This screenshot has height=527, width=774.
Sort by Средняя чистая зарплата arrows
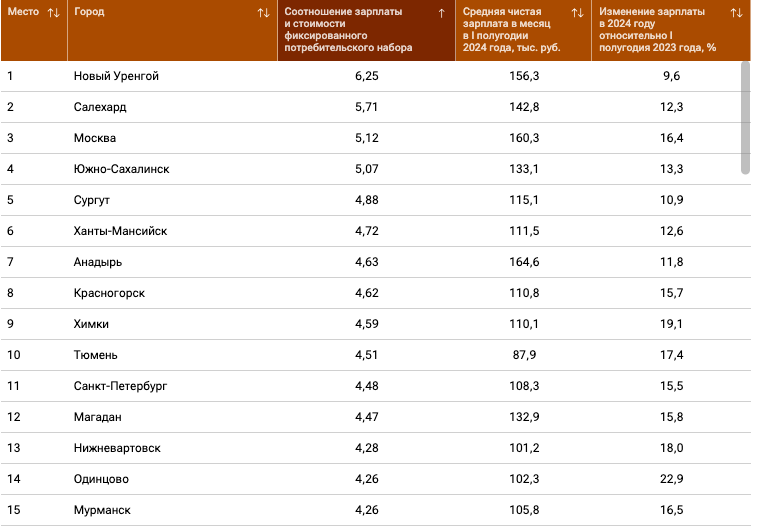(578, 13)
